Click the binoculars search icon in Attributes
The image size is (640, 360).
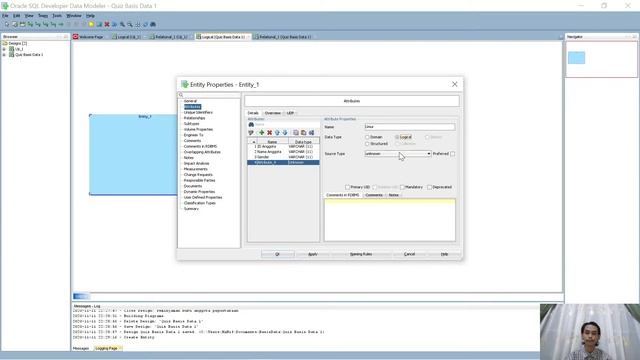tap(251, 124)
